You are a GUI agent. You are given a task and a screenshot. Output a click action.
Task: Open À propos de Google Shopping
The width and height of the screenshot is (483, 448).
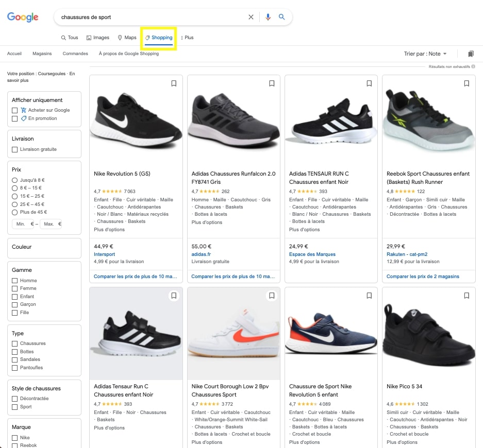pos(129,54)
